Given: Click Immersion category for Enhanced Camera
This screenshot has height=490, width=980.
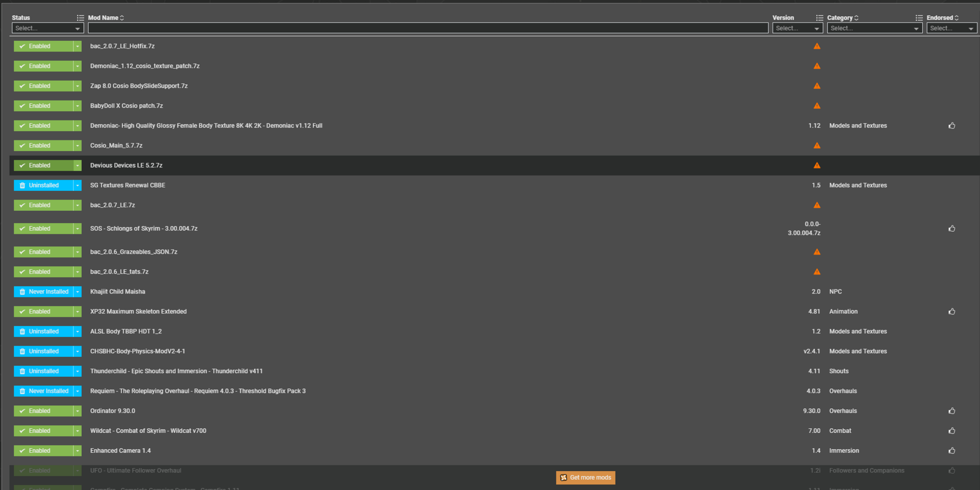Looking at the screenshot, I should [x=844, y=451].
